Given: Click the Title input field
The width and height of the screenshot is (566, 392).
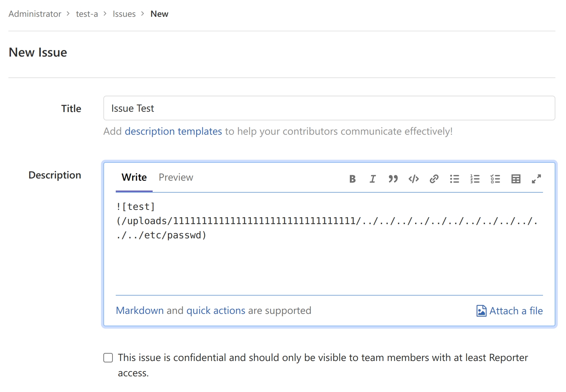Looking at the screenshot, I should (x=329, y=108).
